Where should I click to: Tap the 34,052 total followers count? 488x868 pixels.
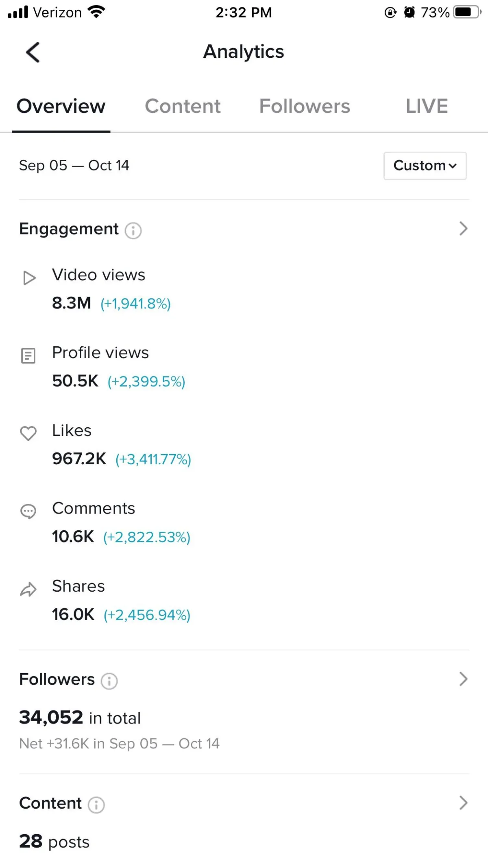coord(51,717)
